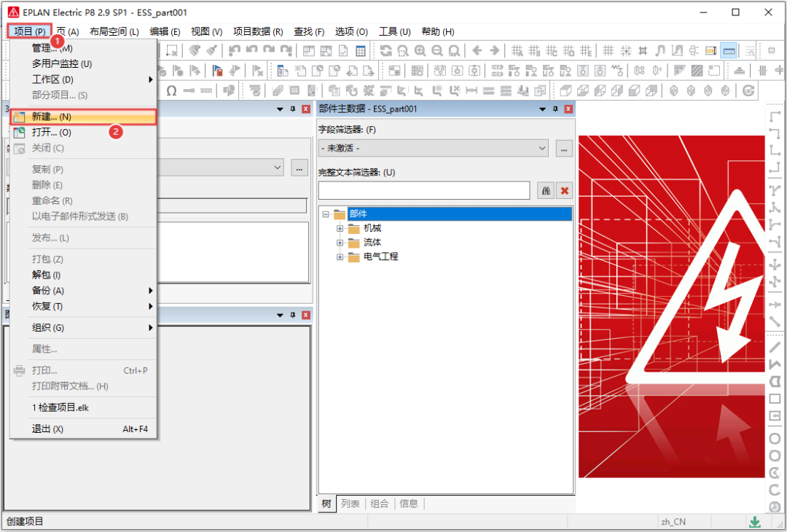Clear the filter using the red X icon
787x532 pixels.
point(564,190)
